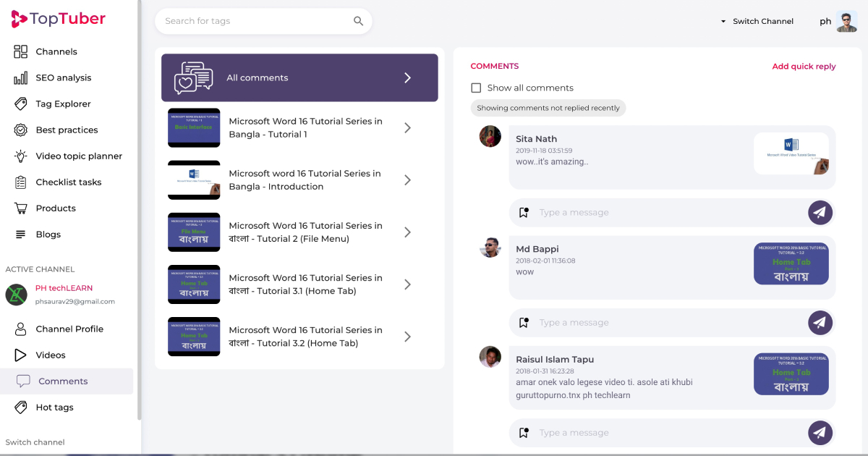The image size is (868, 456).
Task: Expand the Introduction video comments chevron
Action: 407,180
